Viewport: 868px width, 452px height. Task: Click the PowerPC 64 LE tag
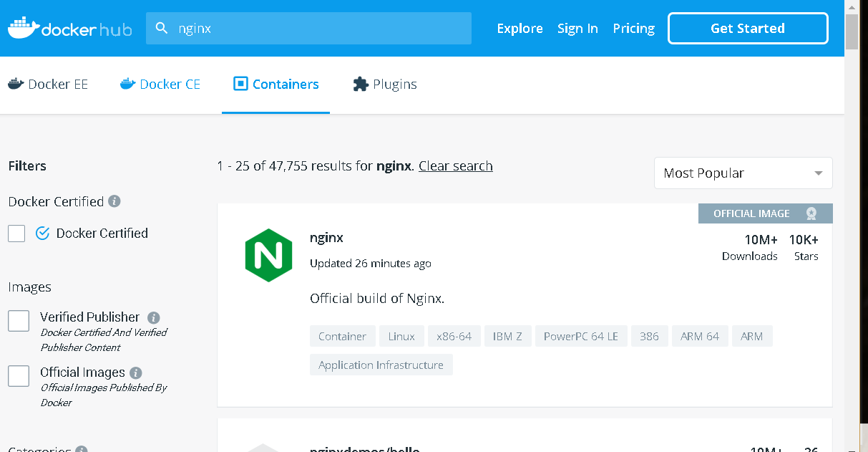[580, 336]
